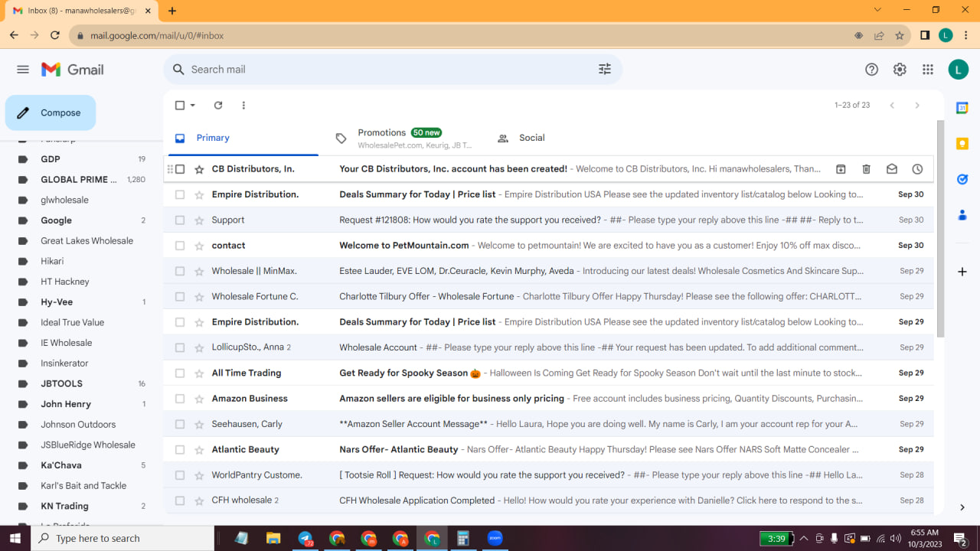Archive the CB Distributors email
Screen dimensions: 980x551
pyautogui.click(x=841, y=169)
